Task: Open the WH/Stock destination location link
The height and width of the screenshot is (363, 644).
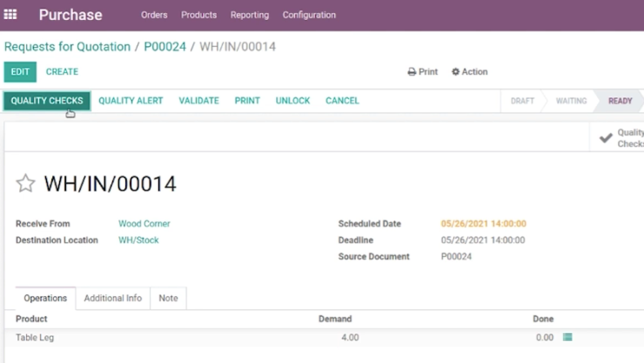Action: coord(138,240)
